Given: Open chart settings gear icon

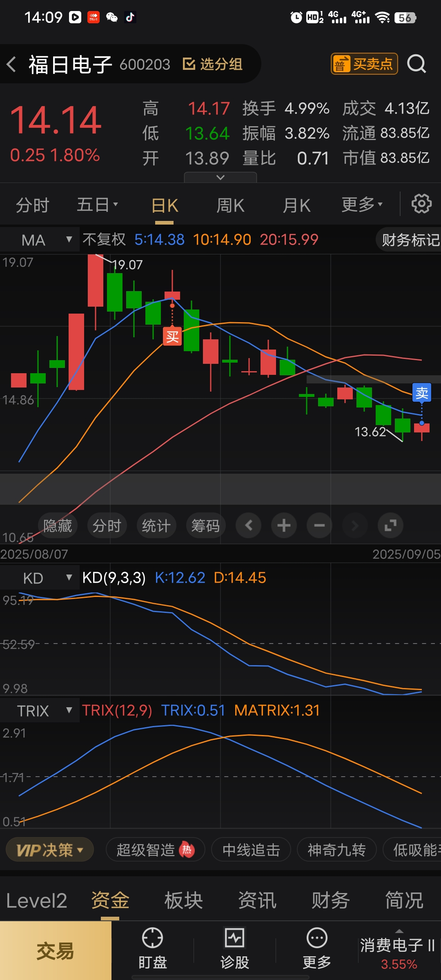Looking at the screenshot, I should (421, 204).
